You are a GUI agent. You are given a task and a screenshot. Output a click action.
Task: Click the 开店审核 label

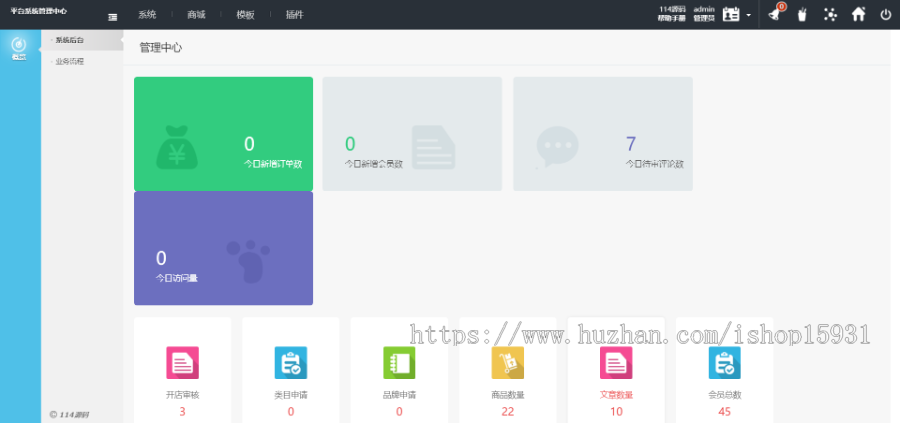coord(183,395)
